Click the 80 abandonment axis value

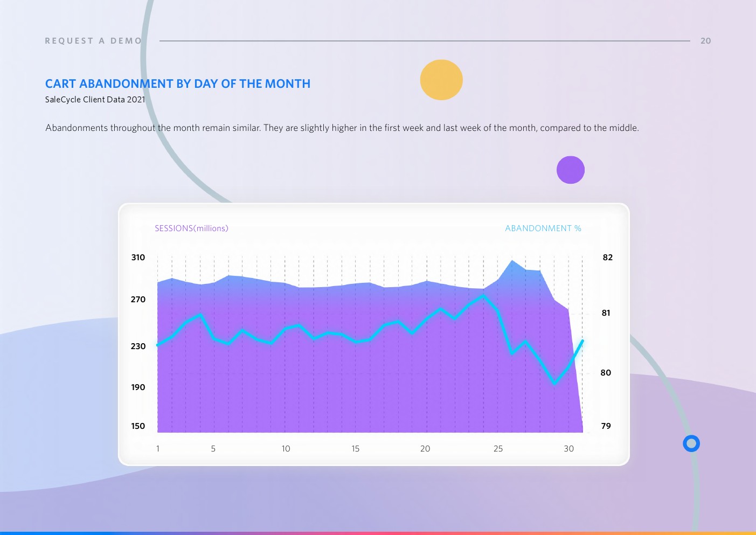click(x=606, y=373)
